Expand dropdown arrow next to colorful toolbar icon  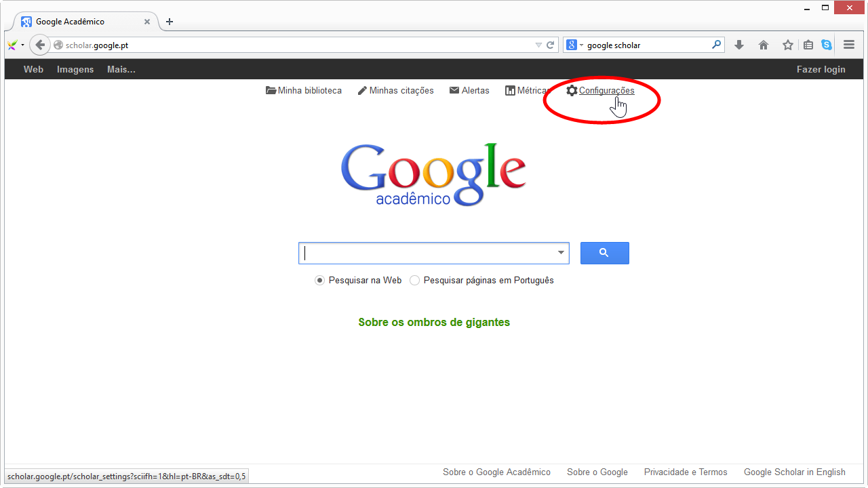tap(22, 45)
